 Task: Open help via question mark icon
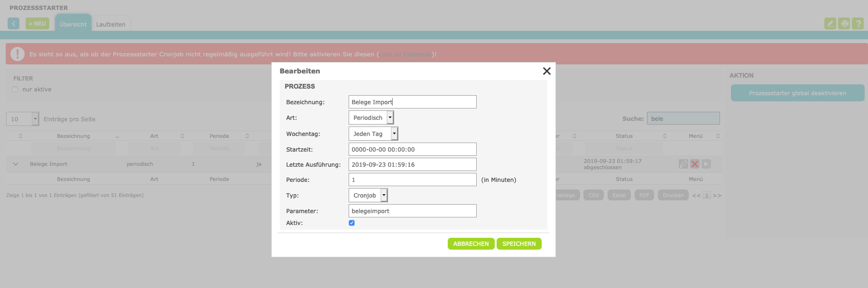pos(858,24)
